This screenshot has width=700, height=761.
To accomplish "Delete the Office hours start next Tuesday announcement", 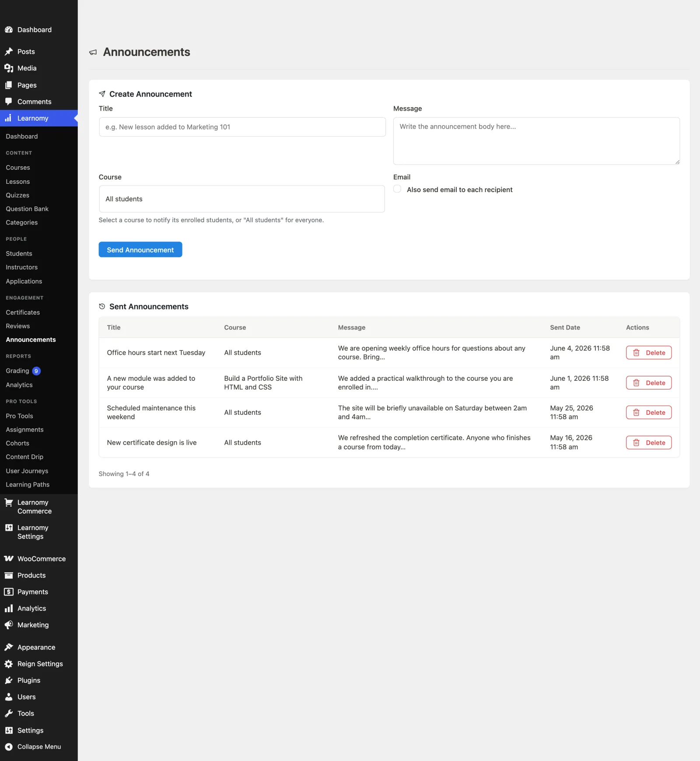I will click(x=649, y=353).
